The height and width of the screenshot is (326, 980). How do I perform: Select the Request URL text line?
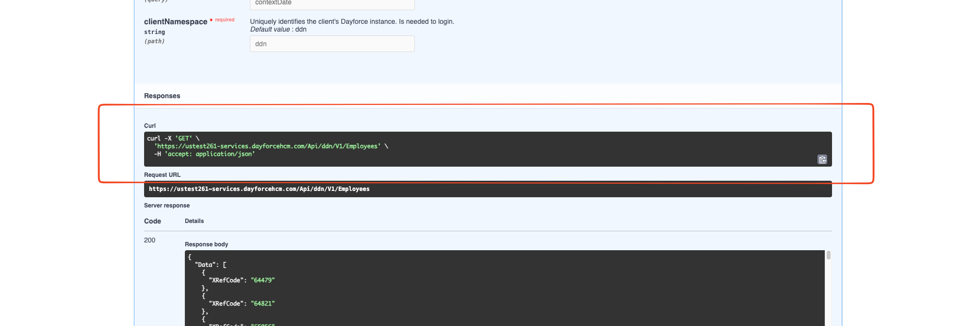pos(259,189)
